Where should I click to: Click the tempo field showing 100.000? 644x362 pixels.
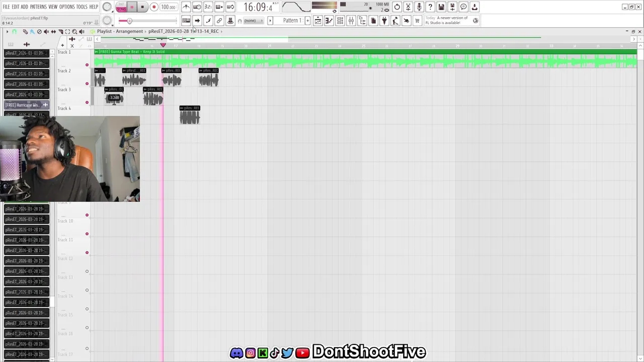(x=168, y=7)
